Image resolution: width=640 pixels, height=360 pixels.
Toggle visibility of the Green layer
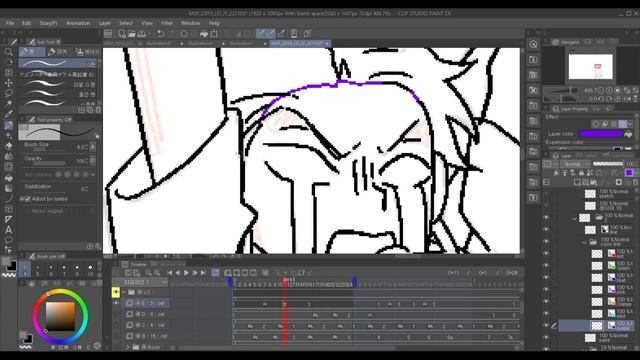pos(546,265)
